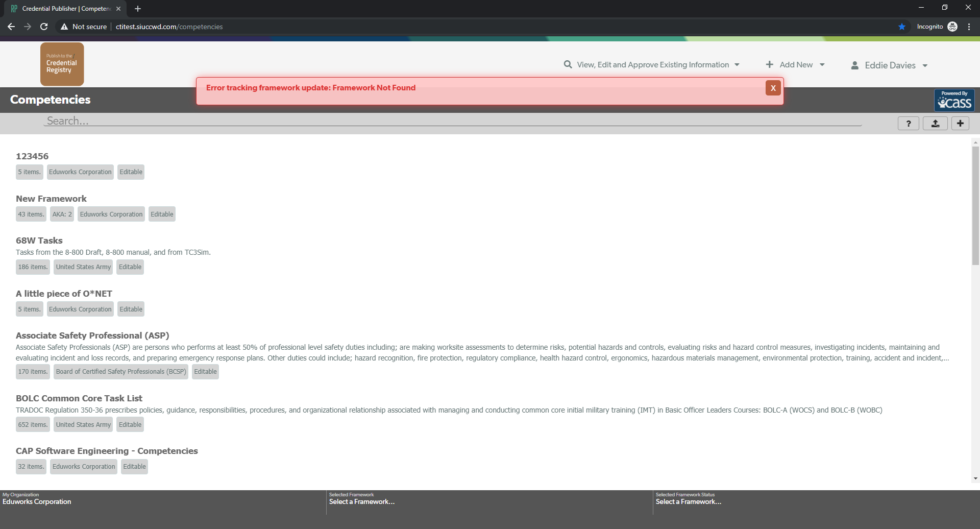Image resolution: width=980 pixels, height=529 pixels.
Task: Click the 170 items. tag
Action: 33,372
